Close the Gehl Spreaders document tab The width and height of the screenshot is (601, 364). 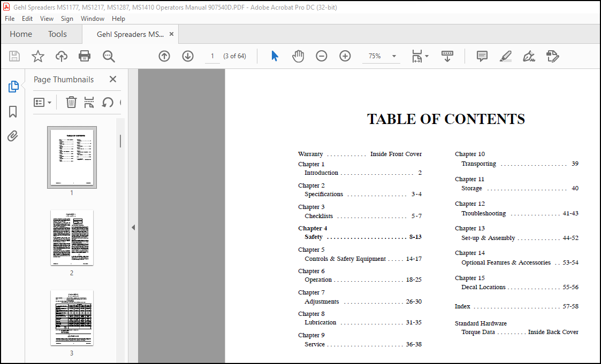pyautogui.click(x=171, y=34)
